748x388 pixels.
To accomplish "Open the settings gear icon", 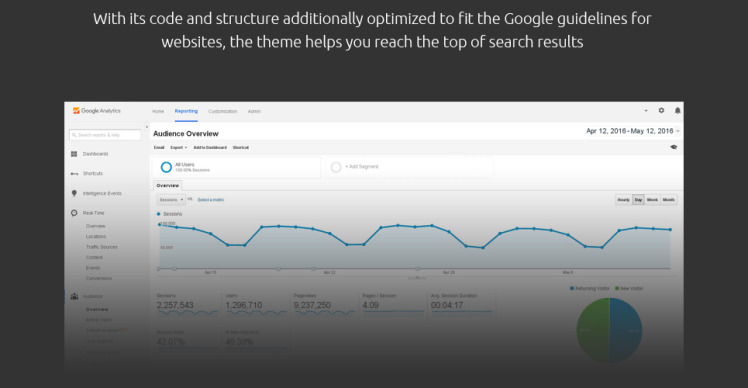I will pyautogui.click(x=661, y=110).
